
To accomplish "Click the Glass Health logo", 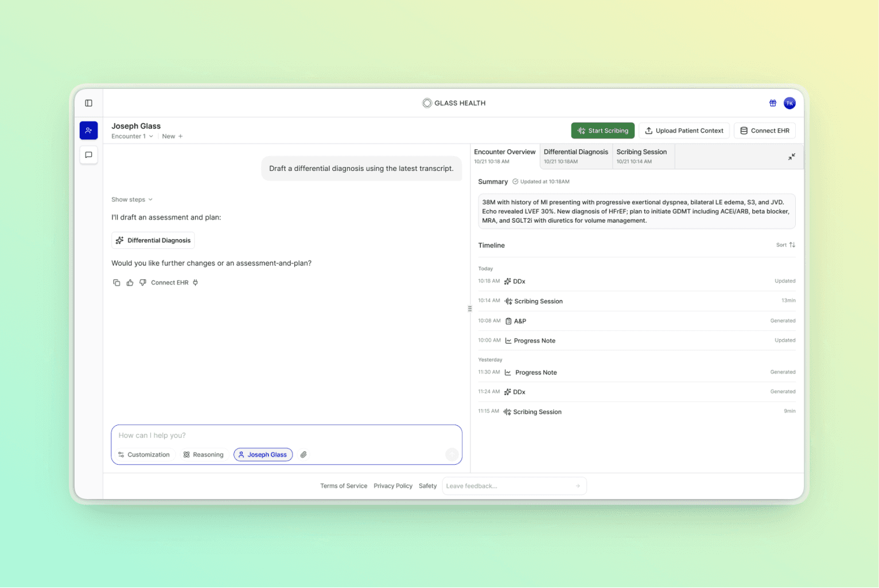I will click(x=454, y=103).
